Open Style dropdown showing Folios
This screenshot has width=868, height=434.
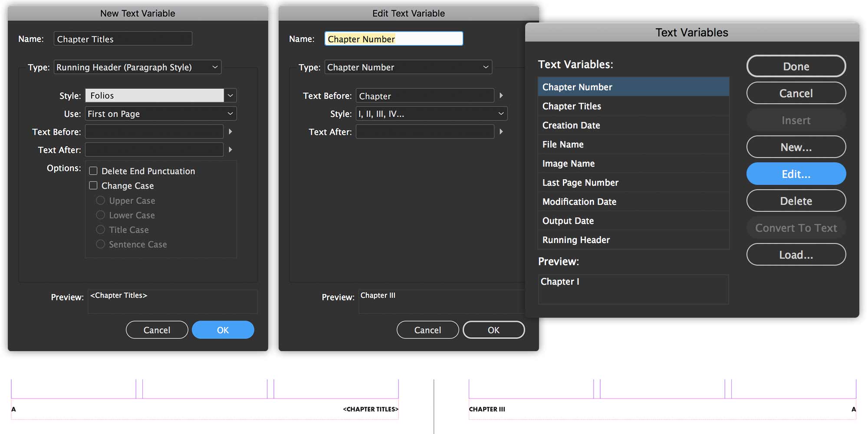[x=161, y=95]
